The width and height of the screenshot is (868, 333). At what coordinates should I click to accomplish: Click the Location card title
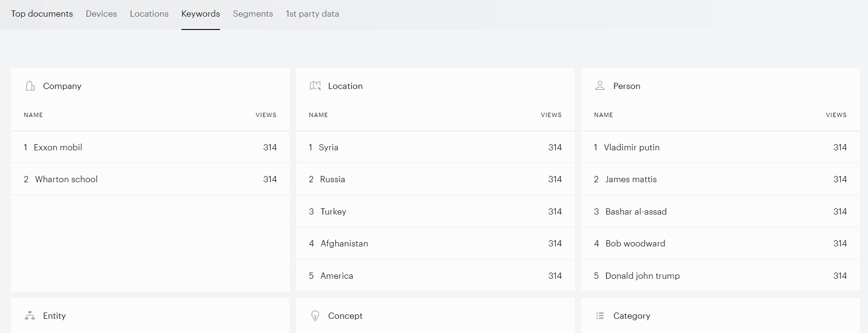tap(345, 86)
